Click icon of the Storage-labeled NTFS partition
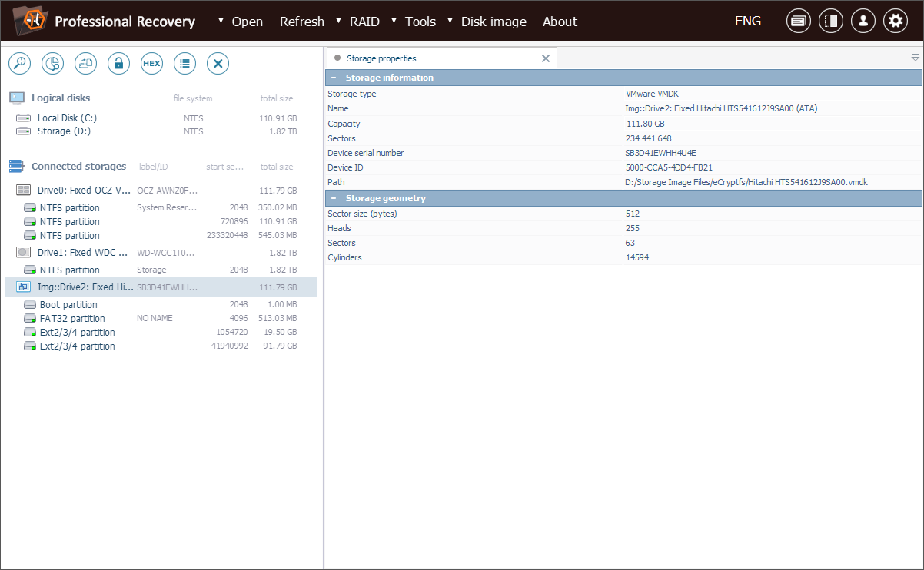The width and height of the screenshot is (924, 570). (x=30, y=270)
